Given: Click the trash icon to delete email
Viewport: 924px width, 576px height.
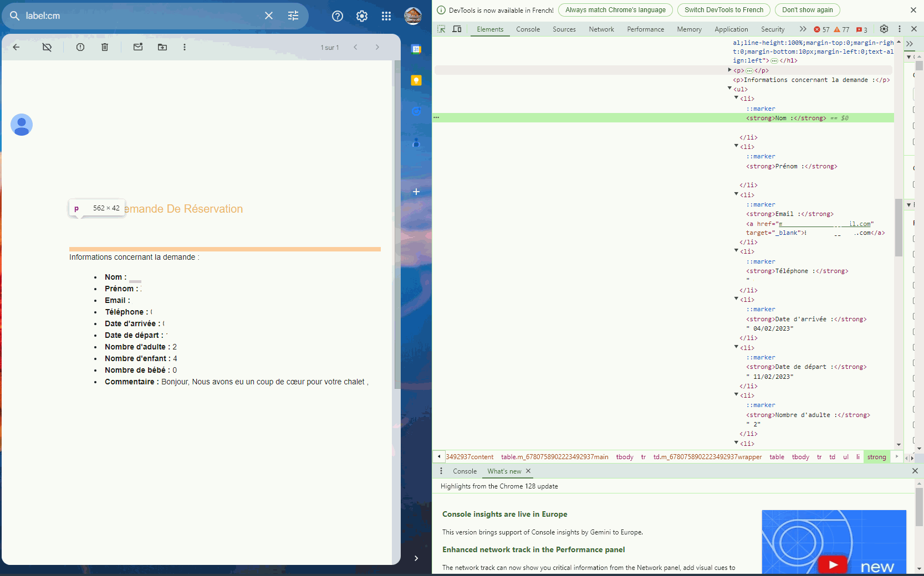Looking at the screenshot, I should (105, 47).
